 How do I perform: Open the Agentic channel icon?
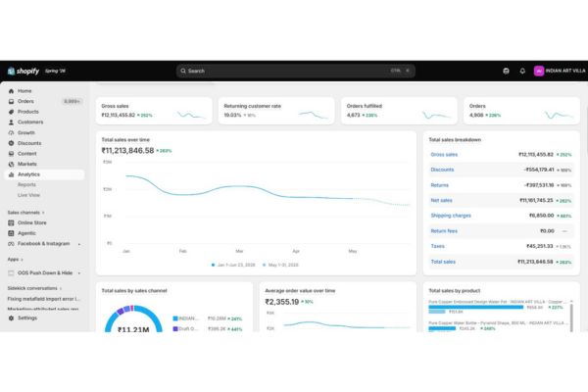11,233
